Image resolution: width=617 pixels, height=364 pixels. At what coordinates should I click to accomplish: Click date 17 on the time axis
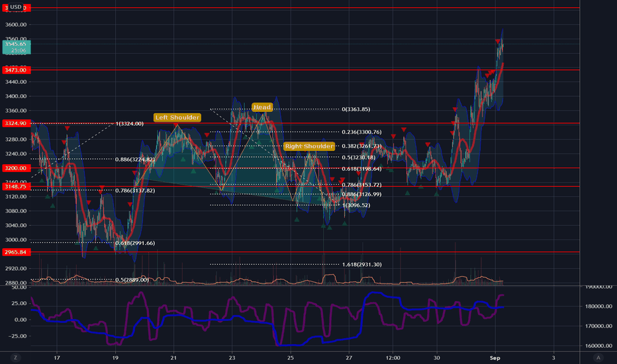[57, 357]
